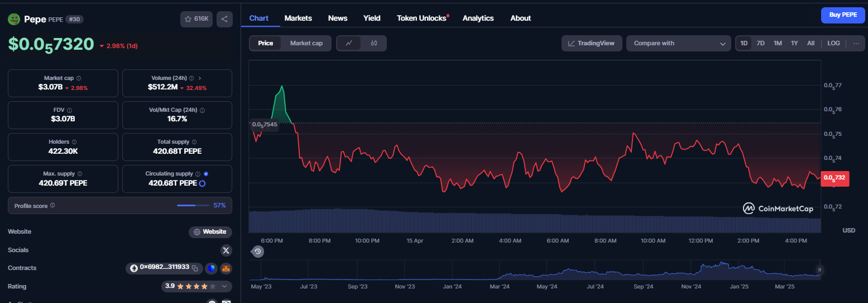The image size is (868, 303).
Task: Click the Buy PEPE button
Action: click(842, 15)
